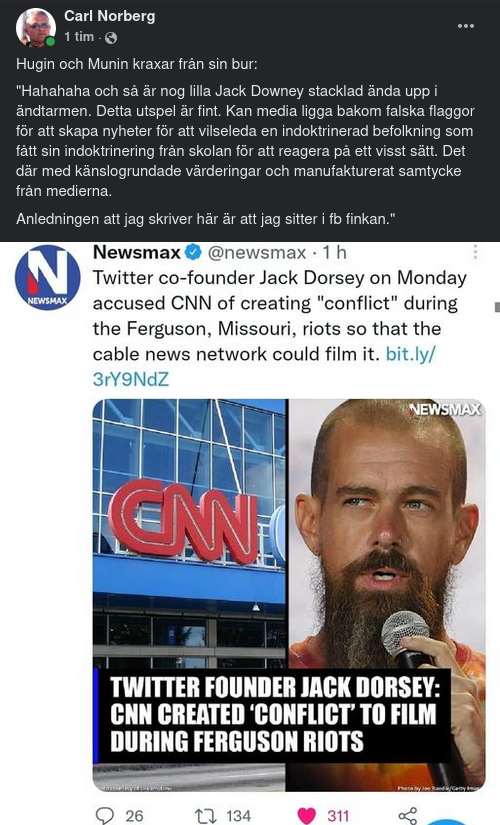500x825 pixels.
Task: Open the Newsmax account name
Action: point(137,253)
